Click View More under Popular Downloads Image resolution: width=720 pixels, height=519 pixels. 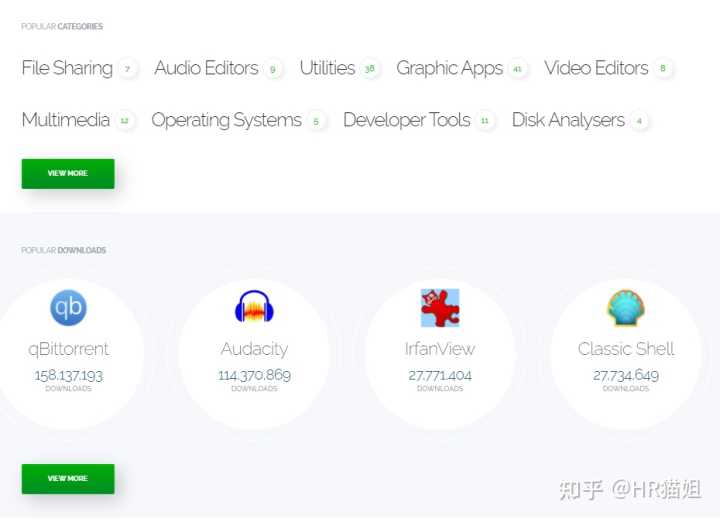click(x=68, y=479)
